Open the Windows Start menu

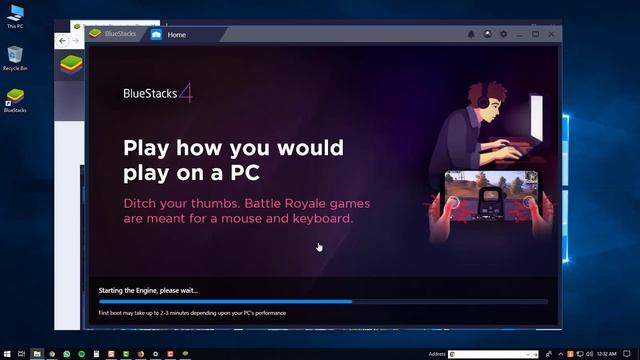click(x=7, y=354)
